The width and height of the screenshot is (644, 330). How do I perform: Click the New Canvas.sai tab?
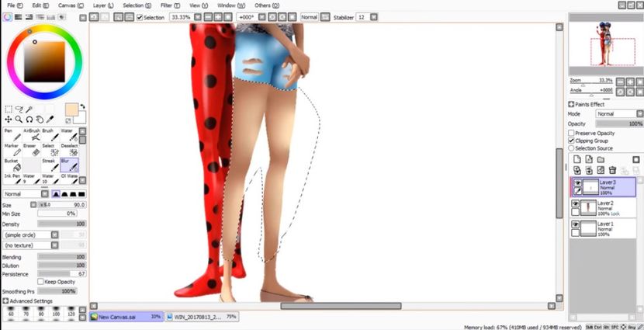tap(124, 317)
